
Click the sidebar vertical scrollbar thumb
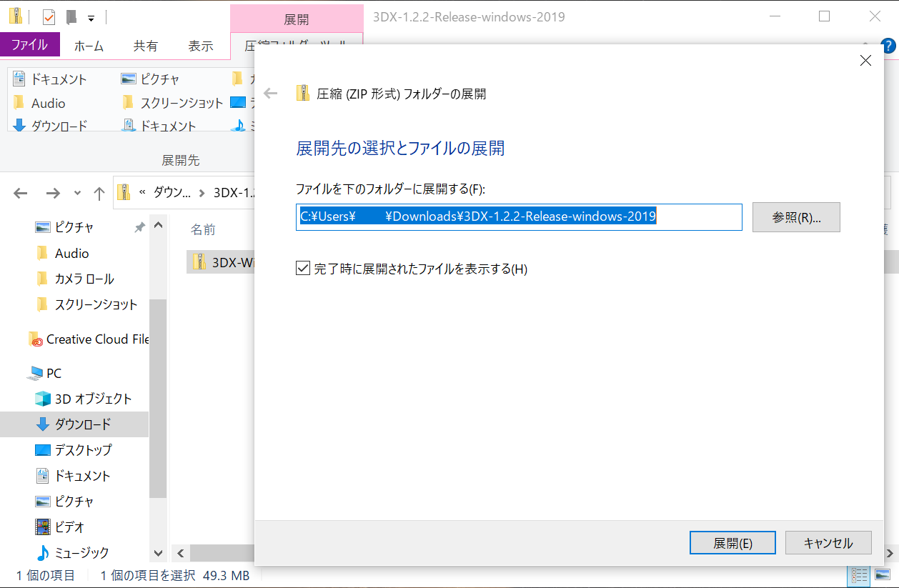(158, 398)
